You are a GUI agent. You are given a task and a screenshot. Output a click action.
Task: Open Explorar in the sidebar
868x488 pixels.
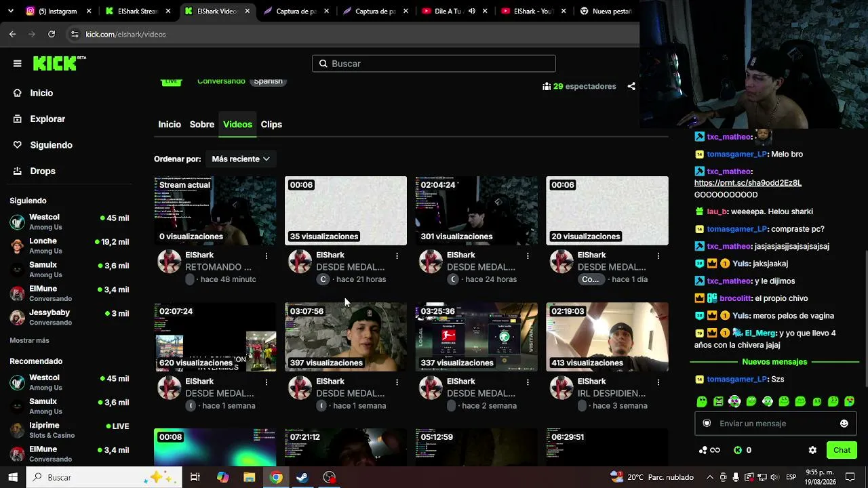[47, 119]
